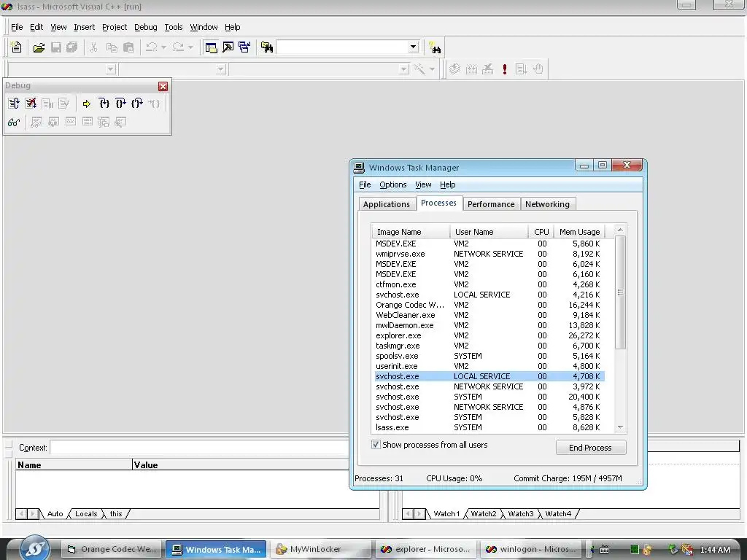Select the Watch2 tab
This screenshot has height=560, width=747.
[484, 514]
